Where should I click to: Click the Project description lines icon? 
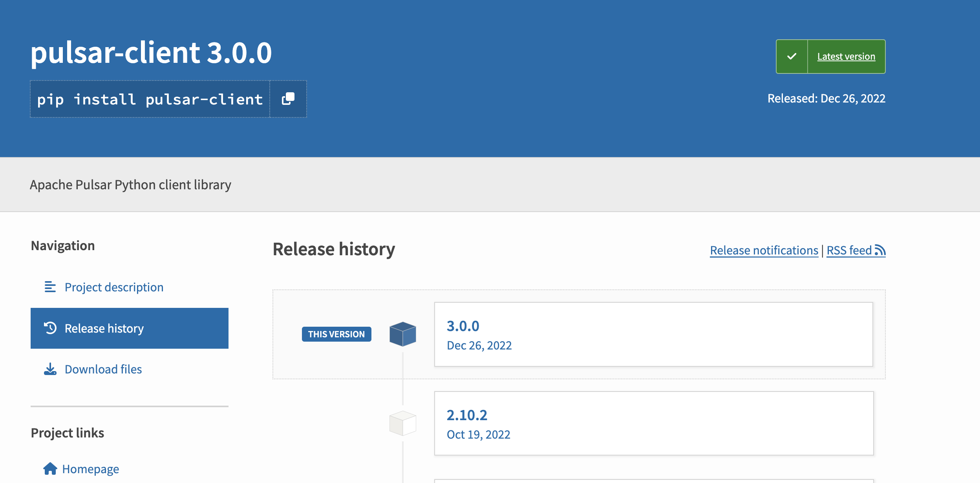pos(50,287)
